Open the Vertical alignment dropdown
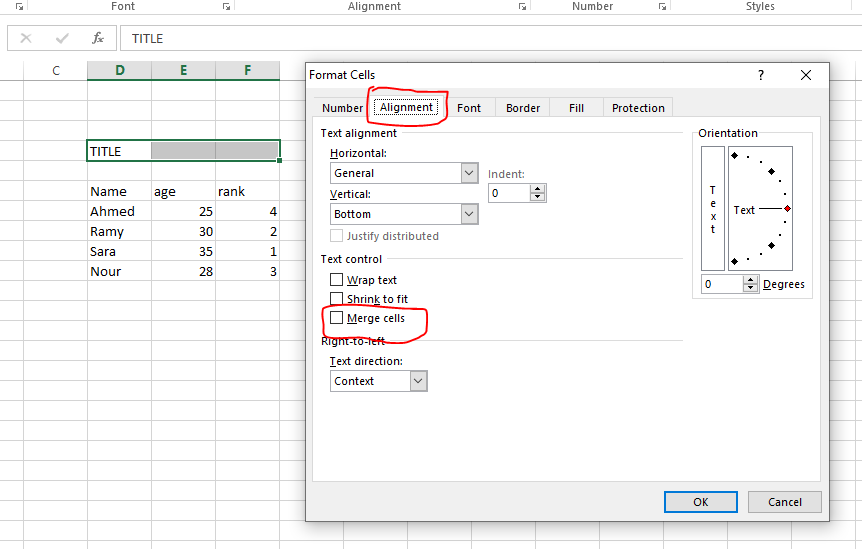Image resolution: width=862 pixels, height=549 pixels. pos(470,214)
